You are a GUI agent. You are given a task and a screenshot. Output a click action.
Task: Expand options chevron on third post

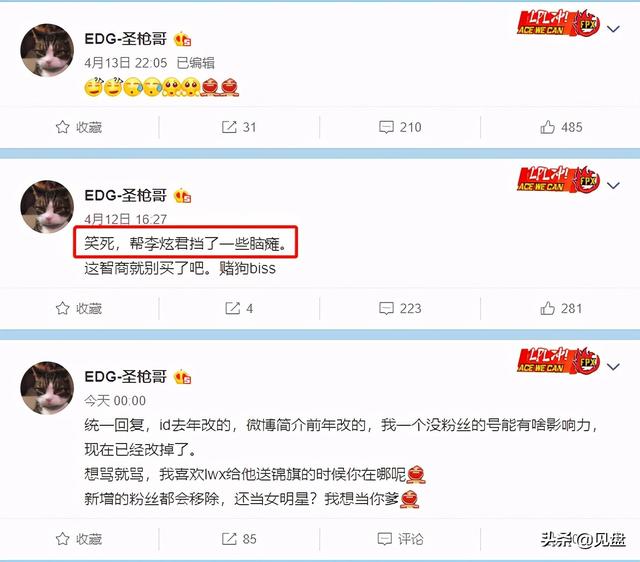(x=613, y=367)
